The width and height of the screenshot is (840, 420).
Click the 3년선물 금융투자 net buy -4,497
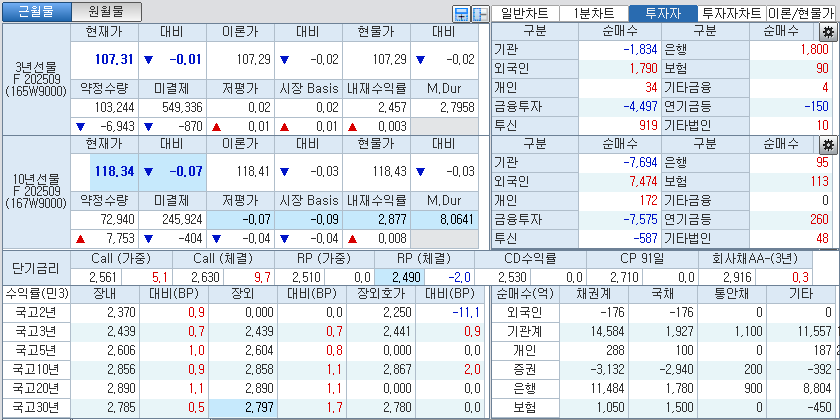point(620,107)
